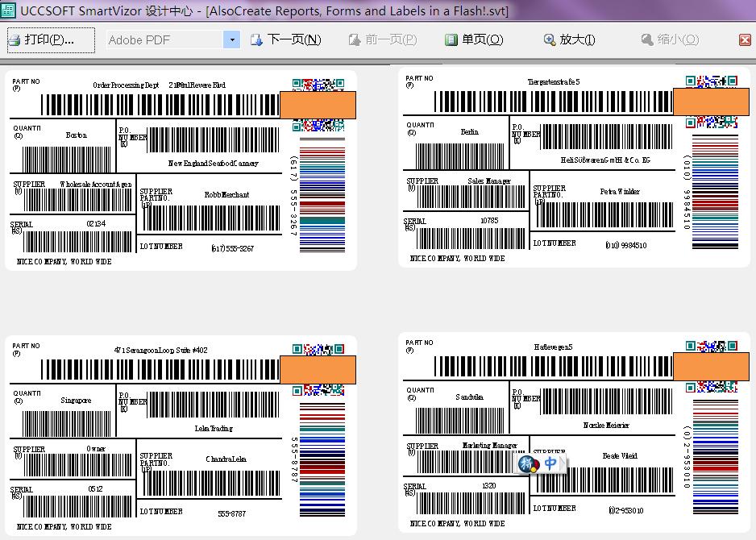Viewport: 756px width, 540px height.
Task: Click Zoom Out (缩小) button
Action: [x=670, y=39]
